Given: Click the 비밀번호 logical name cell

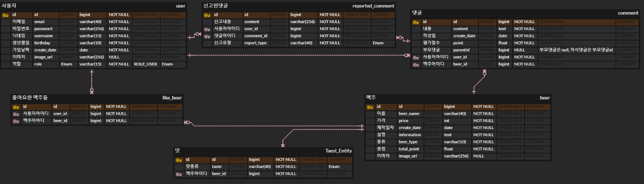Looking at the screenshot, I should tap(21, 29).
